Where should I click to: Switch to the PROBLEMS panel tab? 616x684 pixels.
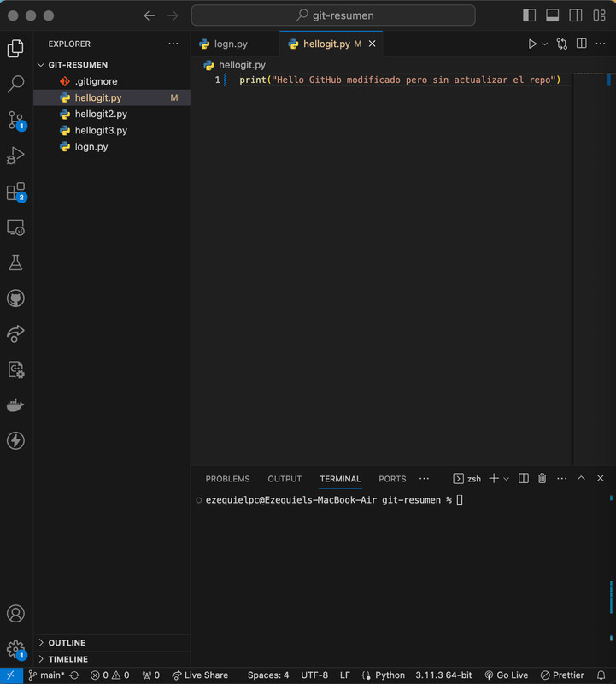point(227,479)
